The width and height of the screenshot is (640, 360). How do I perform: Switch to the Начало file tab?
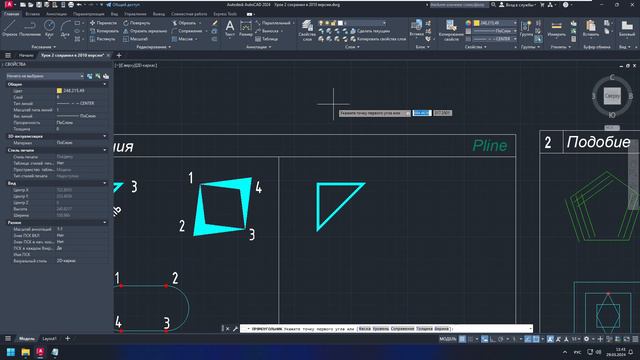point(26,55)
